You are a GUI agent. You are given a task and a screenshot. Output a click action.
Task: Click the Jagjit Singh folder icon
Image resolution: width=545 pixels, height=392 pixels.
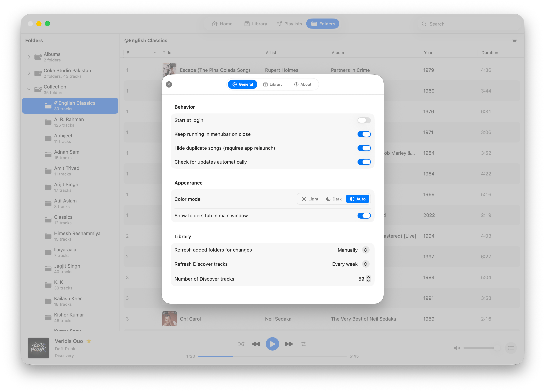pos(48,269)
